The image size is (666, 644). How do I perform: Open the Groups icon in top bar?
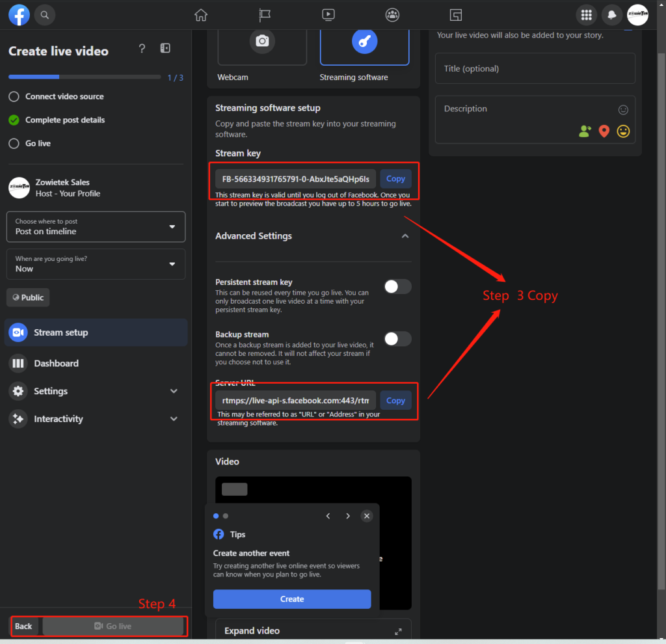click(392, 15)
